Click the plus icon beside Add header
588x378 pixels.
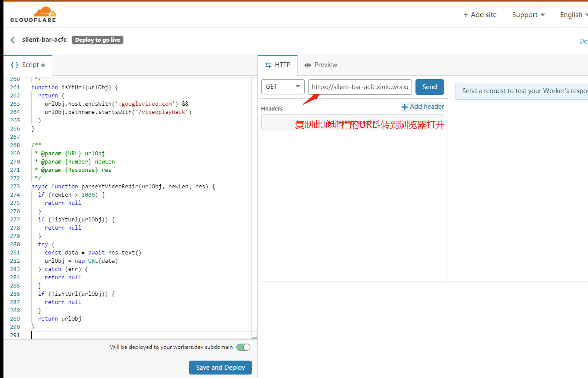405,107
